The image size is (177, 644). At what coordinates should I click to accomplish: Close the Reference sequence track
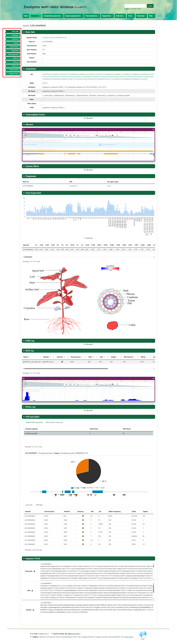pyautogui.click(x=26, y=141)
